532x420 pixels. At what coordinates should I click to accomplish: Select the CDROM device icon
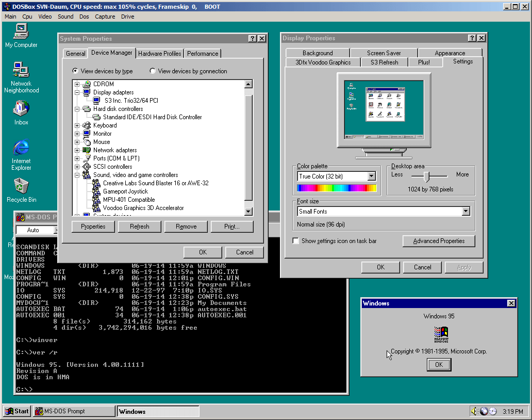click(x=87, y=84)
